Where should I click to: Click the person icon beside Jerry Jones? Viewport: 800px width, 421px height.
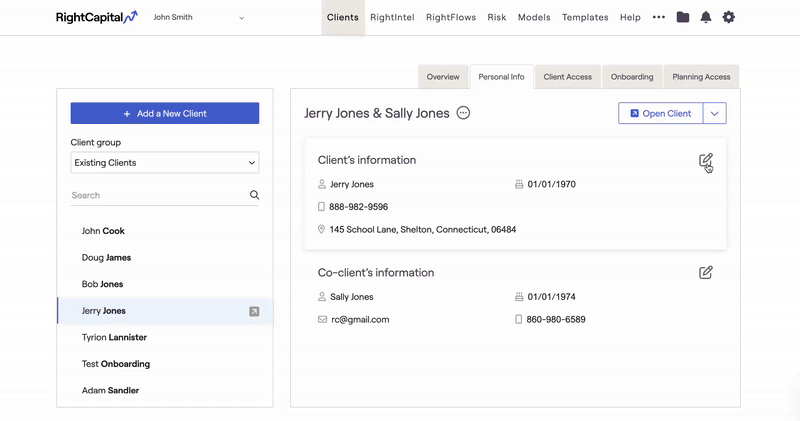click(x=321, y=184)
